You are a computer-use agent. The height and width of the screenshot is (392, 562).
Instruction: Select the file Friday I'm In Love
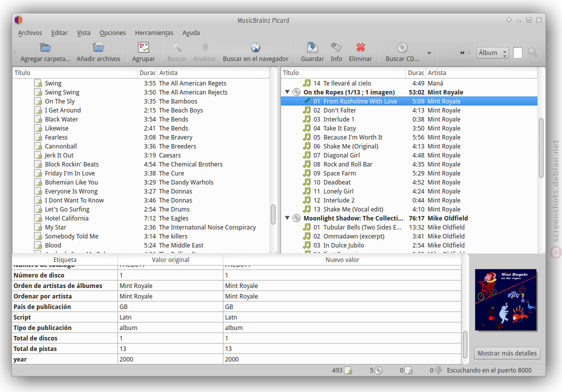(70, 173)
